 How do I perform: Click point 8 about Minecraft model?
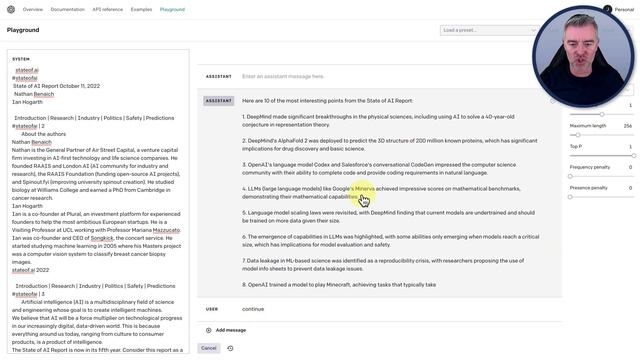click(339, 285)
